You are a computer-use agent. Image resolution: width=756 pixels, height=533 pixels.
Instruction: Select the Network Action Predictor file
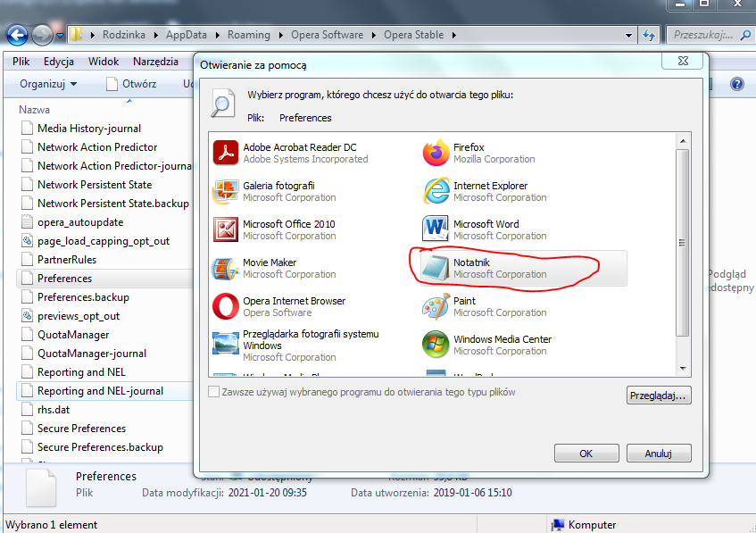click(x=97, y=147)
